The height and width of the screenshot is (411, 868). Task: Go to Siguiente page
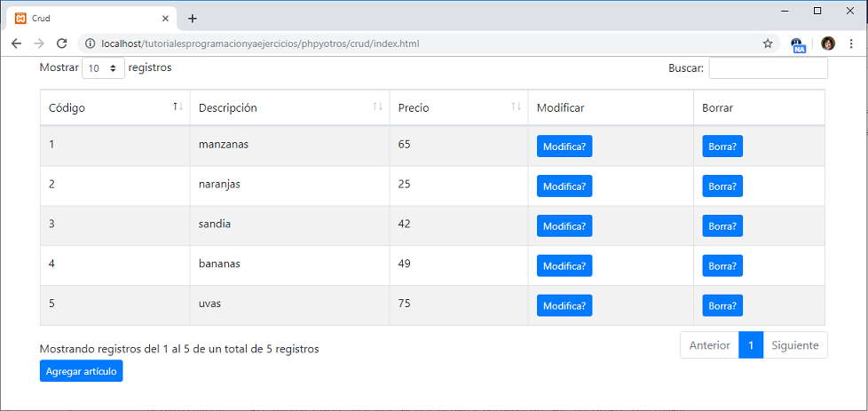click(x=795, y=345)
